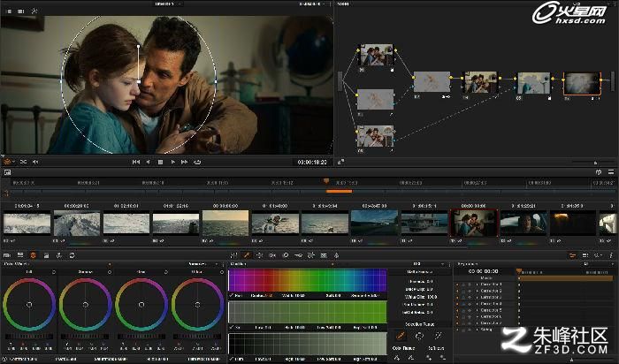Image resolution: width=619 pixels, height=364 pixels.
Task: Open the Sizing palette
Action: pyautogui.click(x=310, y=255)
